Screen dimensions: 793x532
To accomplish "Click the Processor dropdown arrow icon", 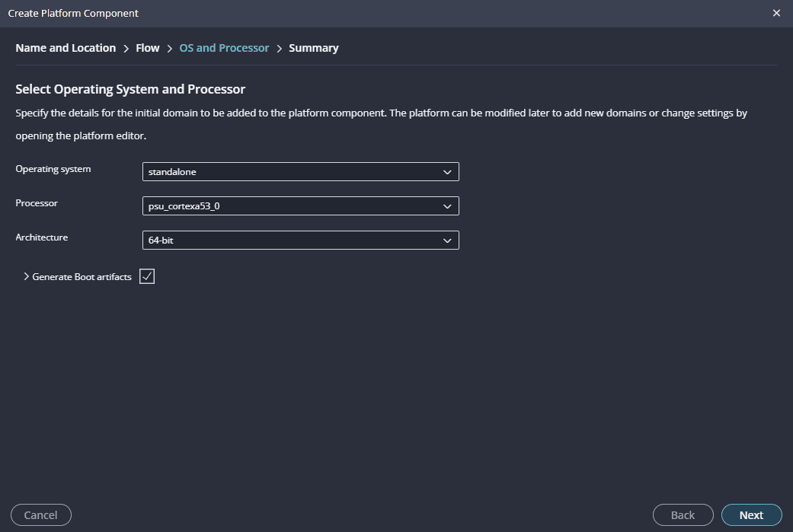I will (x=447, y=206).
